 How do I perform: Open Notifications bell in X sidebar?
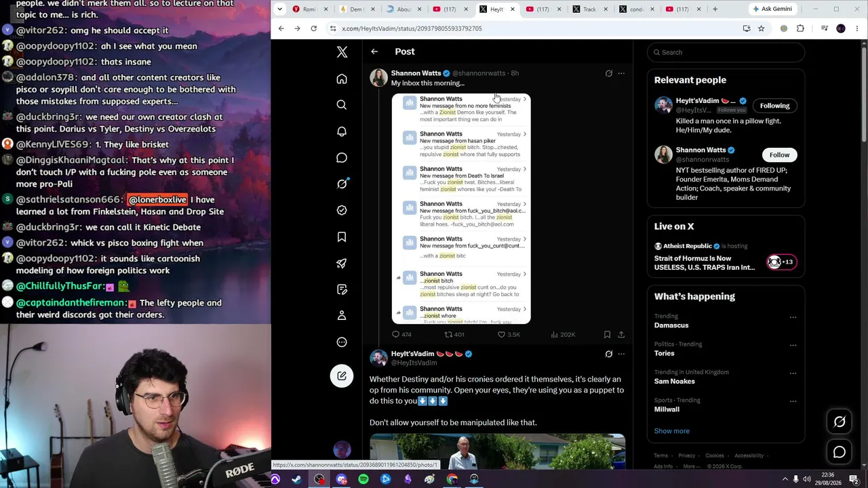coord(342,131)
